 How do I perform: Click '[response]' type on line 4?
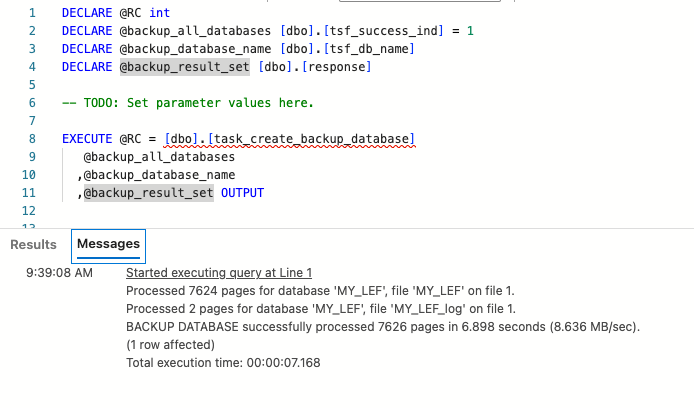point(336,67)
